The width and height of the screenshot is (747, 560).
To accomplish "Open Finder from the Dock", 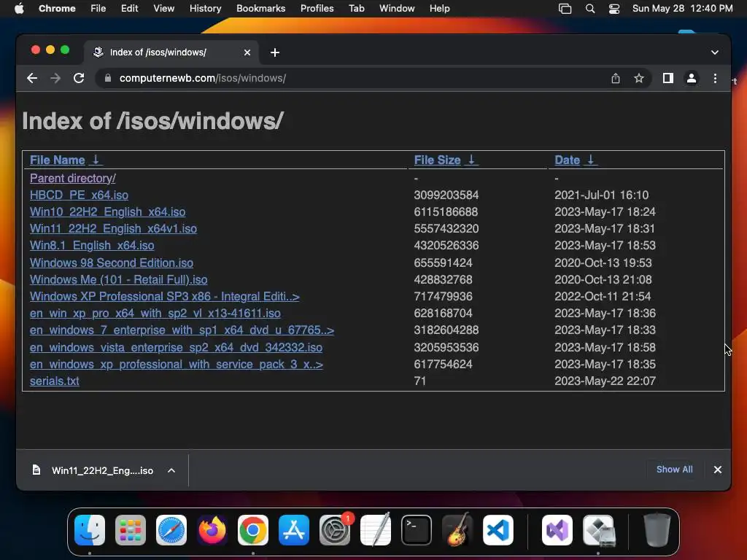I will click(90, 530).
